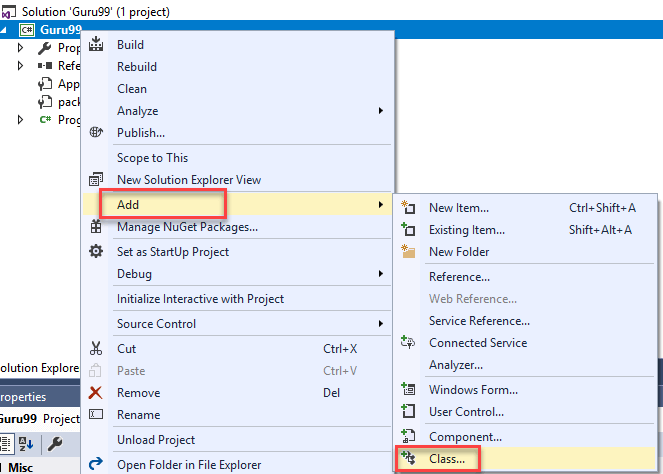Click Rebuild in the context menu
The image size is (663, 474).
[x=137, y=67]
